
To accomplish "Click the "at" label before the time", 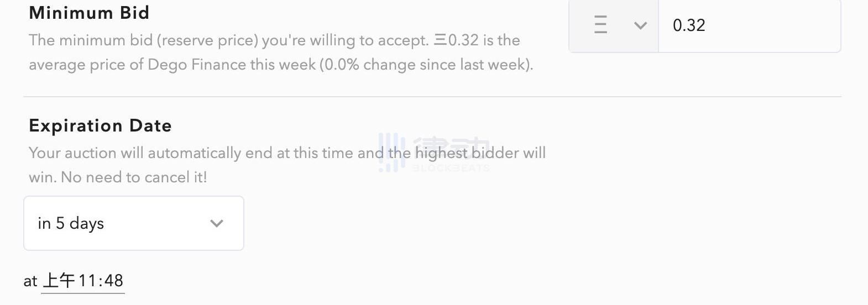I will click(x=30, y=281).
